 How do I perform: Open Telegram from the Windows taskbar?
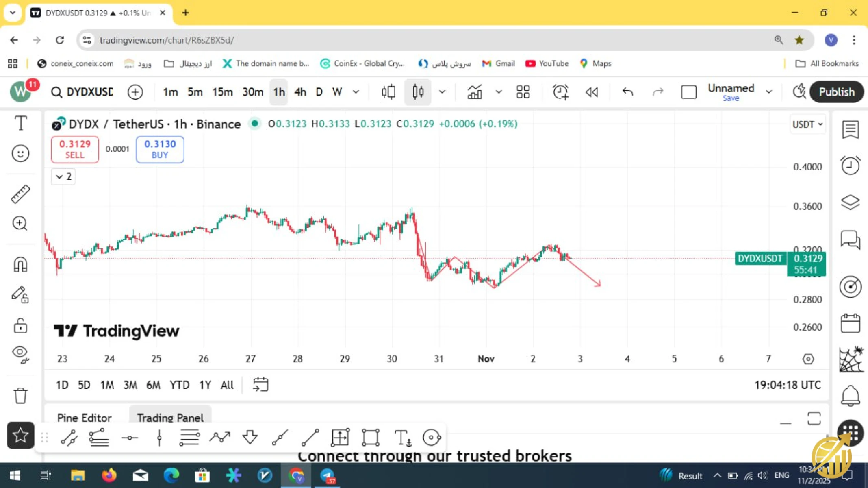click(327, 475)
